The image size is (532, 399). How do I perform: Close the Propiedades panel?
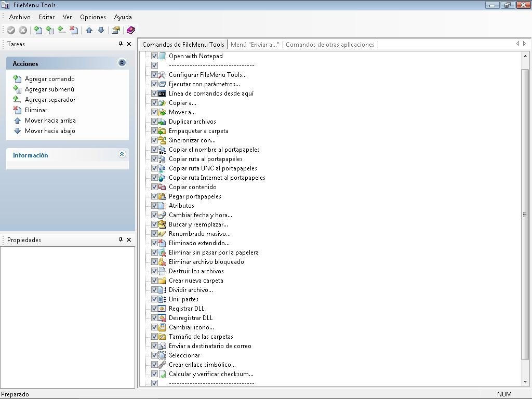tap(129, 240)
